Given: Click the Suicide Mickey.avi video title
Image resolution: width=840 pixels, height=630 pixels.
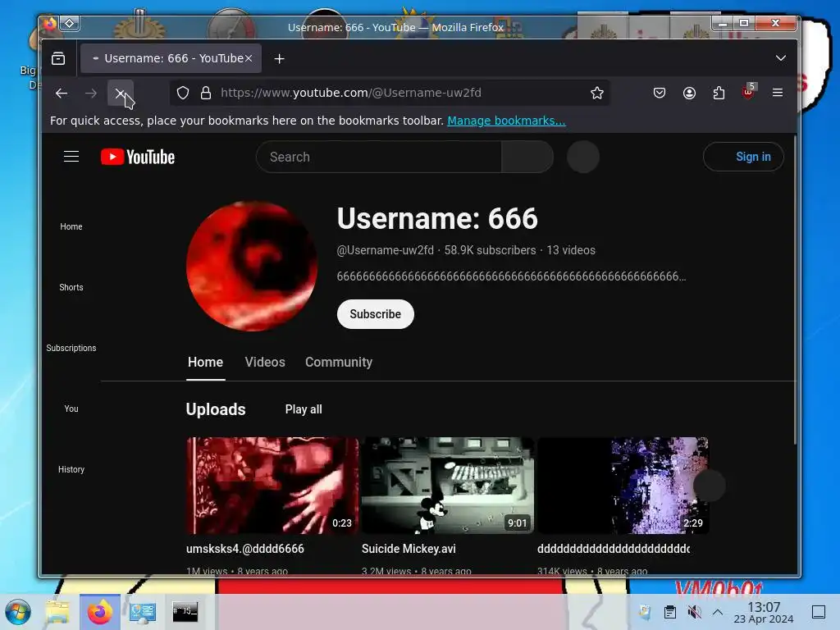Looking at the screenshot, I should tap(409, 549).
